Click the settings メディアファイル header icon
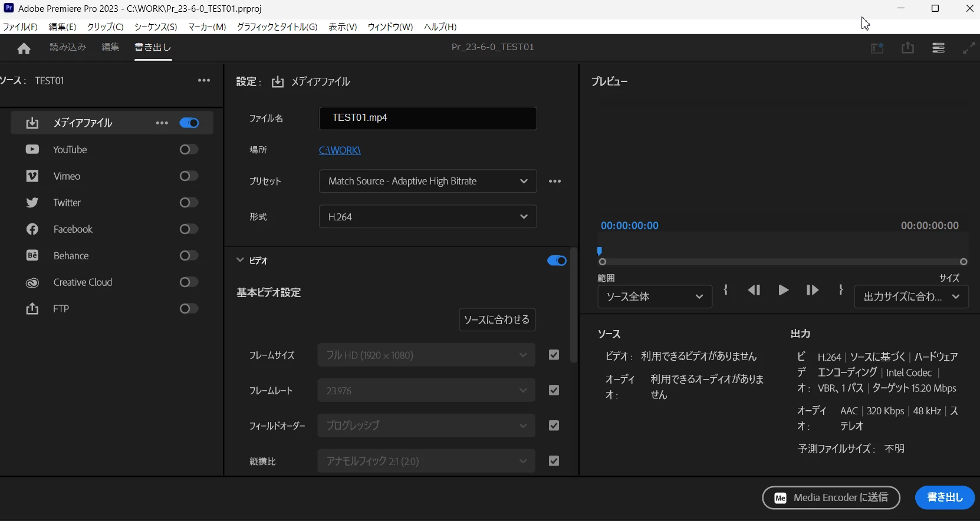Viewport: 980px width, 521px height. pos(278,82)
